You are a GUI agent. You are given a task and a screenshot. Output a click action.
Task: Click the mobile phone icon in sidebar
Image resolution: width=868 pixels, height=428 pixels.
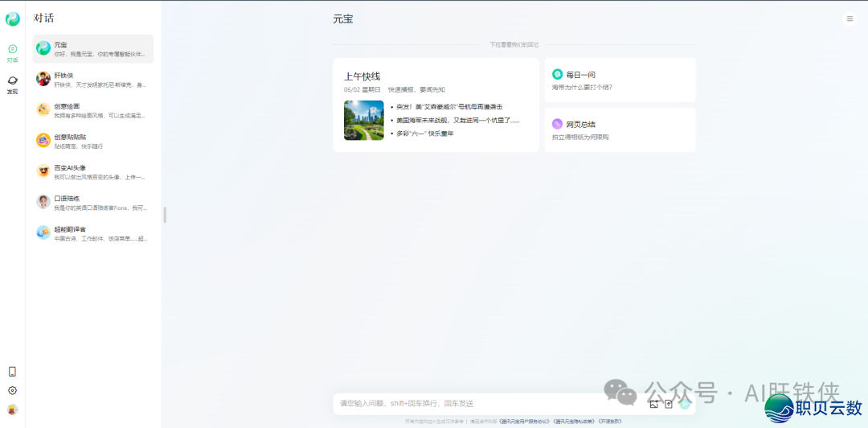(x=12, y=372)
